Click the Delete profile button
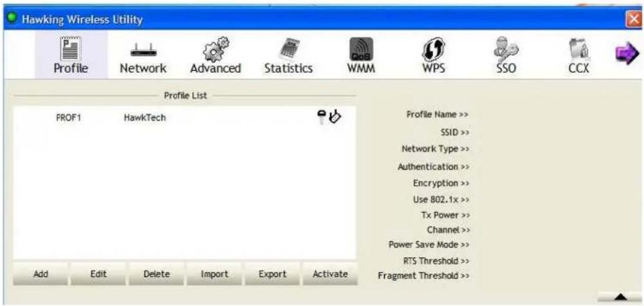644x306 pixels. [x=156, y=274]
